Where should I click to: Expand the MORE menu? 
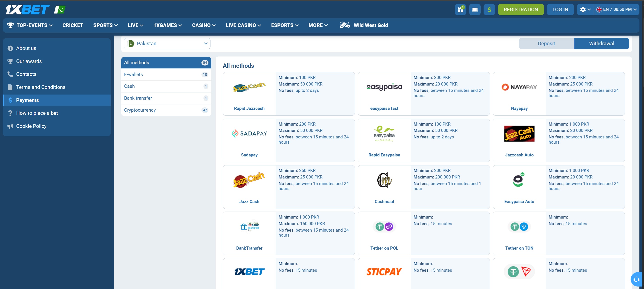pos(318,25)
